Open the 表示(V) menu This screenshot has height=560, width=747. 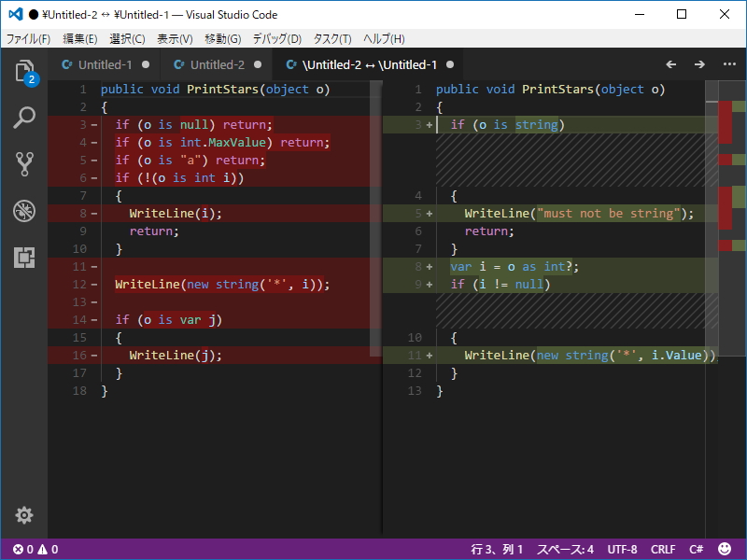point(175,38)
